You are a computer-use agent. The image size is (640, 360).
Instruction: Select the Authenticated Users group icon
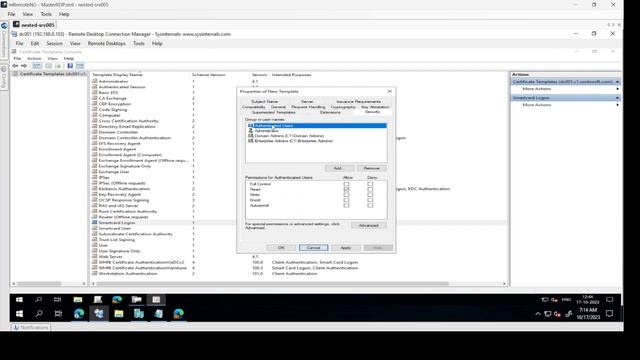(251, 126)
